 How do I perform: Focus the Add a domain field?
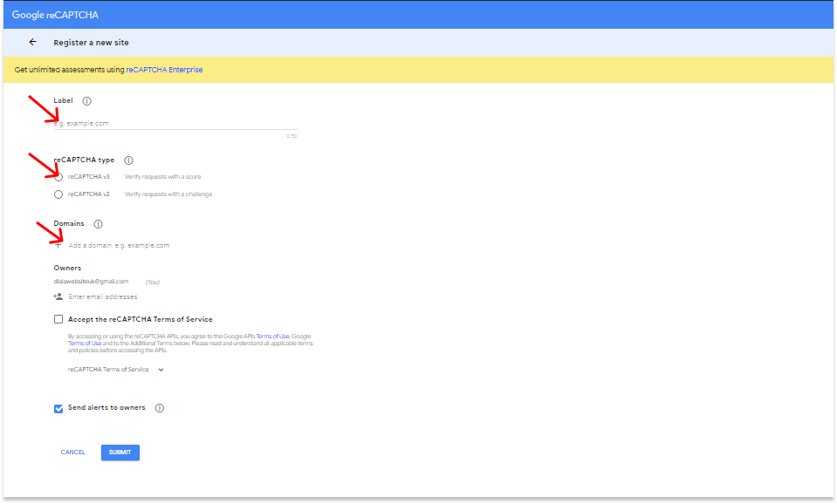(119, 245)
